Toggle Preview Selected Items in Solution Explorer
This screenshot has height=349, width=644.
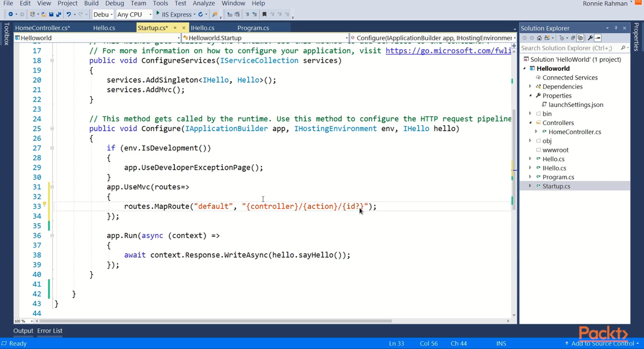pyautogui.click(x=598, y=38)
